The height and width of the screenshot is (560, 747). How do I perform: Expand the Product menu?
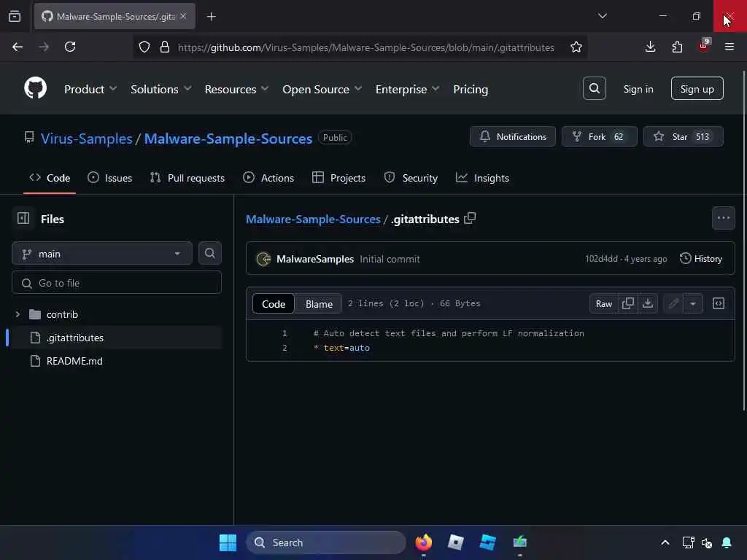coord(90,89)
